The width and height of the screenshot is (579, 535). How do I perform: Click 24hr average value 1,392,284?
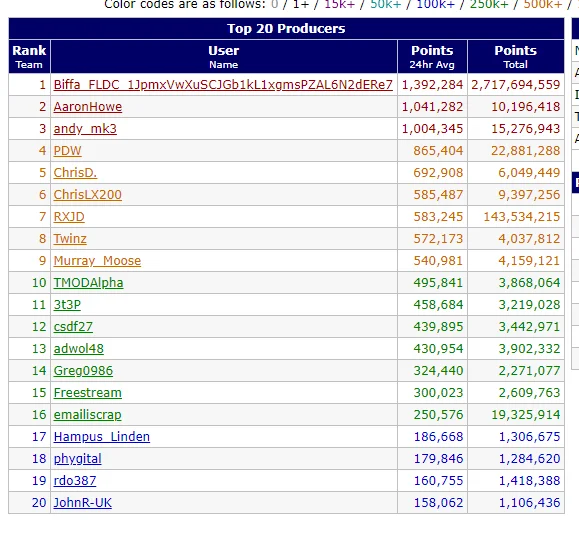(x=432, y=85)
